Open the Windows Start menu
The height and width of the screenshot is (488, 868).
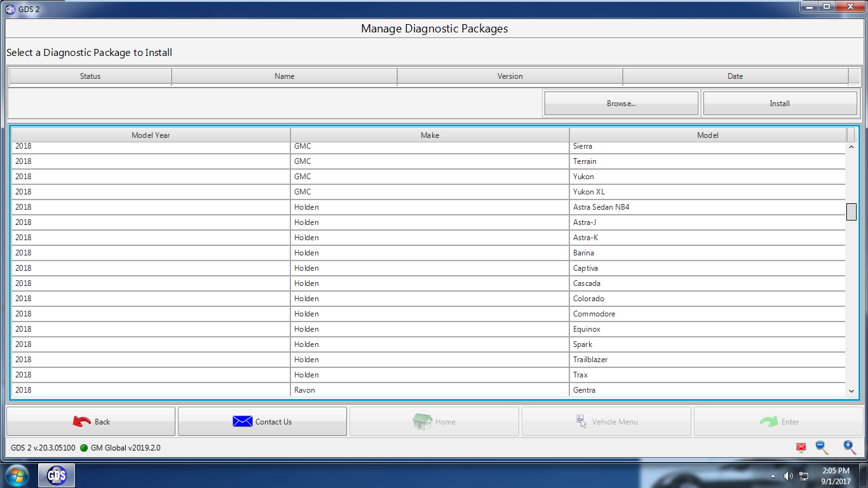tap(17, 475)
